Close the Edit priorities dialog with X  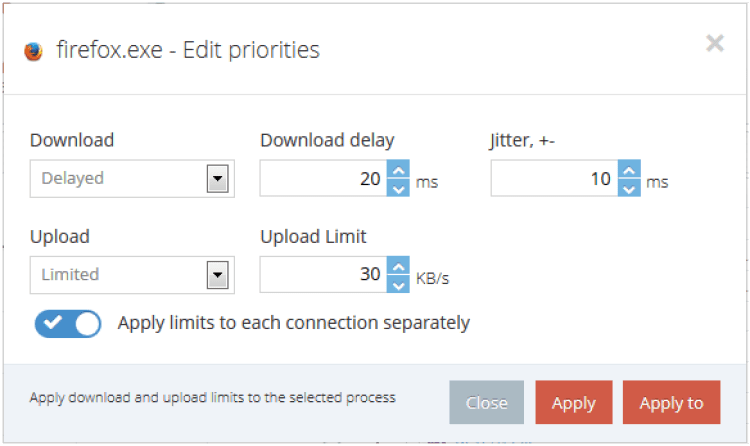click(x=714, y=43)
